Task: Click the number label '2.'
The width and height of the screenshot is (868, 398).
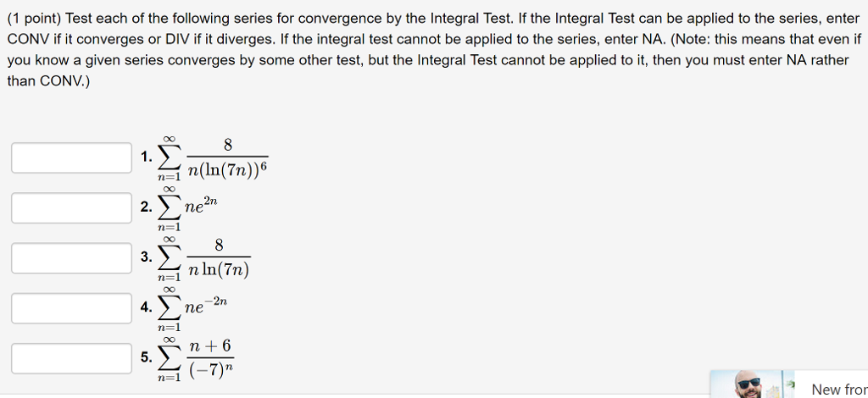Action: pos(147,207)
